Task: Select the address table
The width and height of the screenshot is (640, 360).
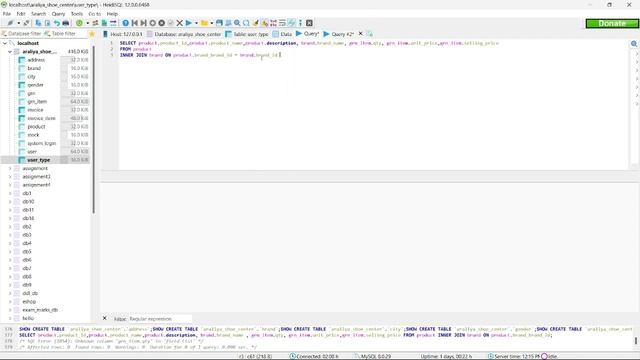Action: [x=36, y=60]
